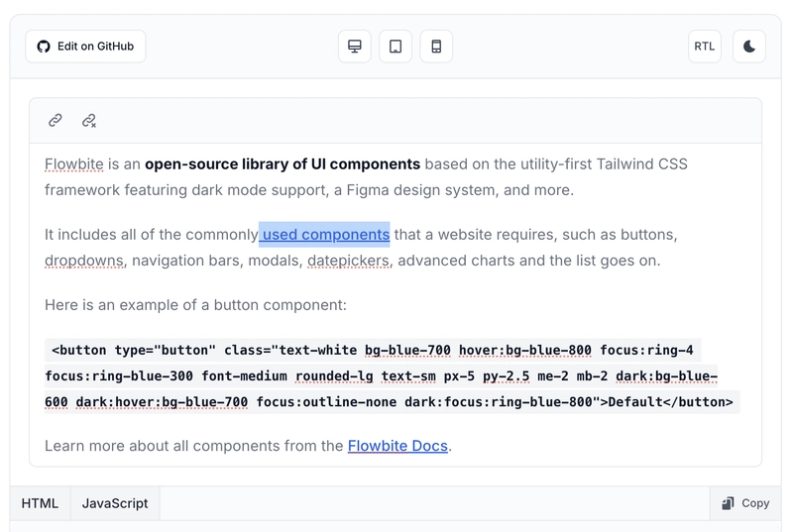The image size is (793, 532).
Task: Switch preview to tablet view icon
Action: tap(396, 47)
